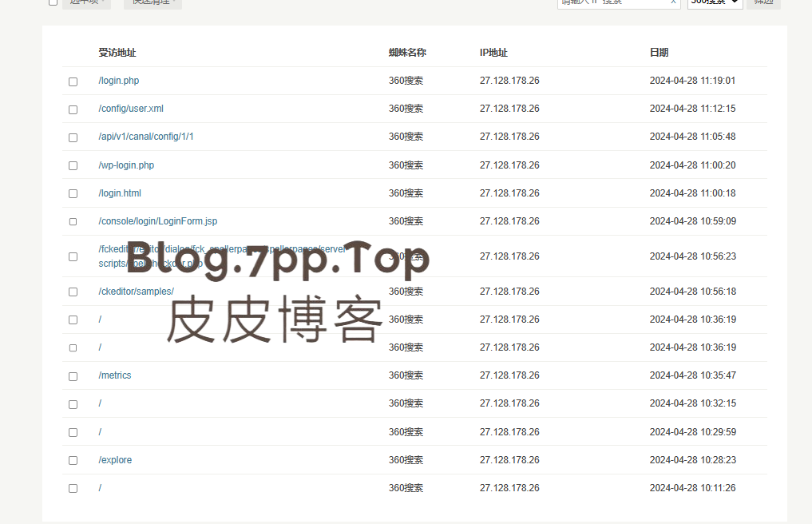Open the / link dated 10:11:26
The image size is (812, 524).
coord(101,488)
